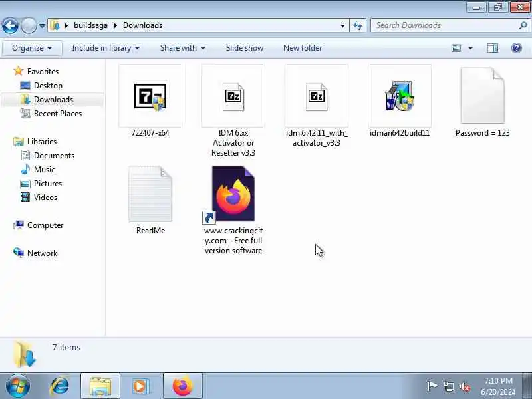Select the idm.6.42.11_with_activator_v3.3 archive icon
Viewport: 532px width, 399px height.
[317, 96]
